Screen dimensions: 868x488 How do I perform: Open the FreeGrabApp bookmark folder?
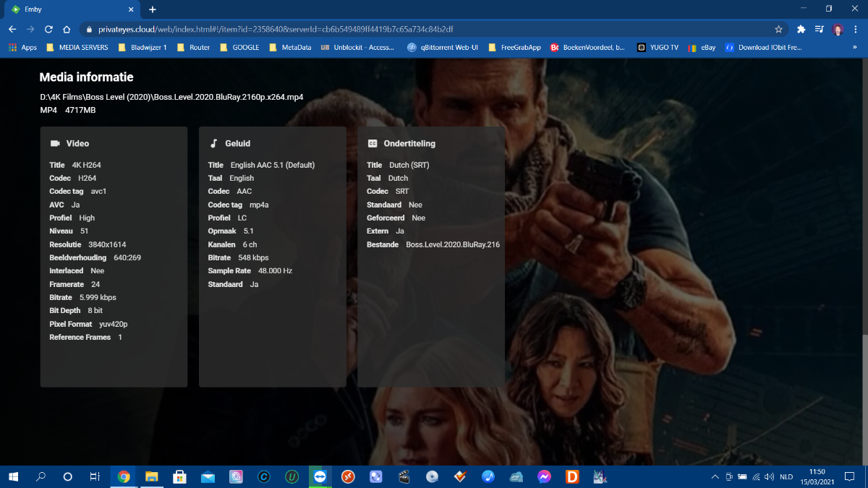515,48
